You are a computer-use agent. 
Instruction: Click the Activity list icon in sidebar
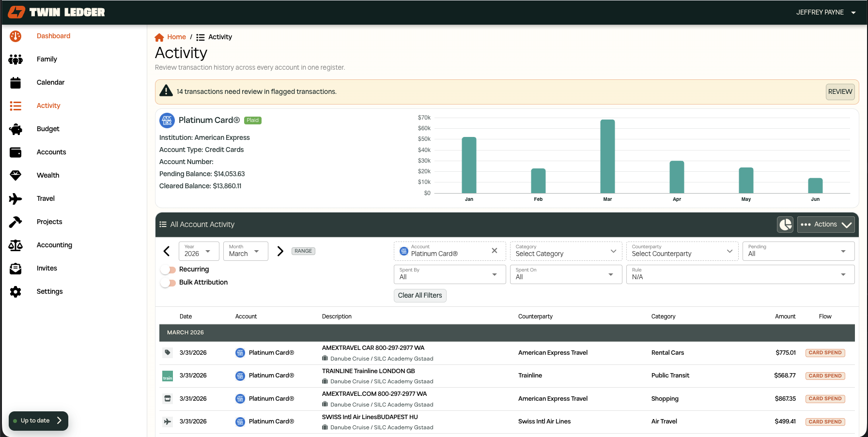[x=15, y=105]
